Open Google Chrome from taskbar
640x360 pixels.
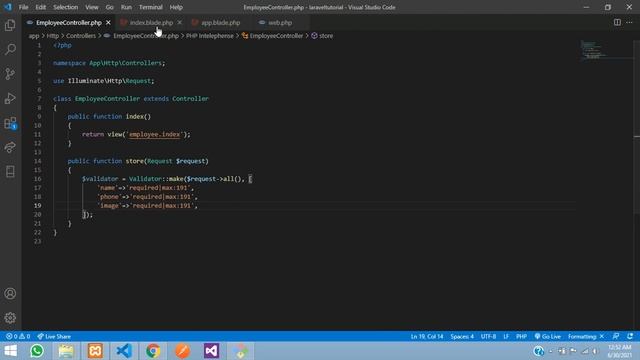(x=153, y=351)
